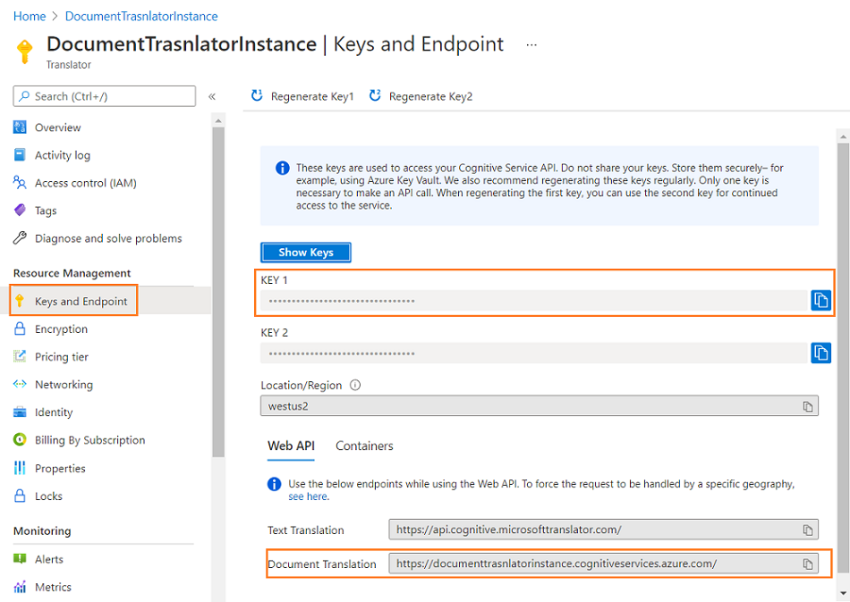
Task: Open the more options ellipsis menu
Action: click(531, 44)
